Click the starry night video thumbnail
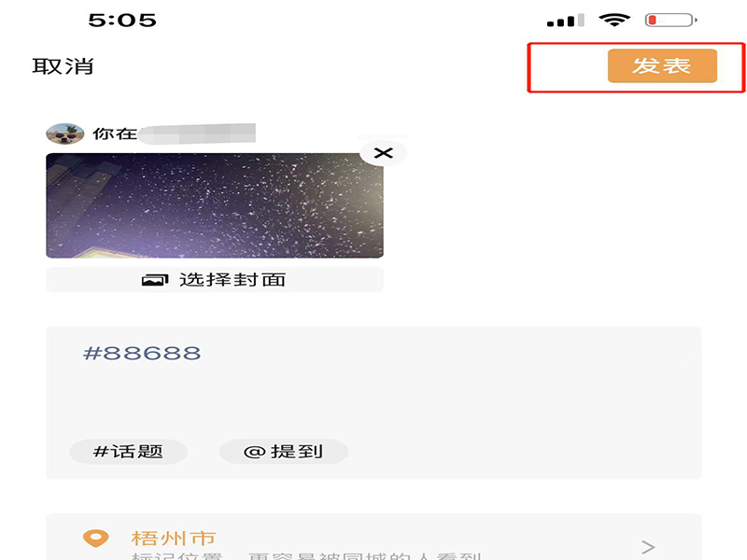Screen dimensions: 747x560 click(215, 205)
